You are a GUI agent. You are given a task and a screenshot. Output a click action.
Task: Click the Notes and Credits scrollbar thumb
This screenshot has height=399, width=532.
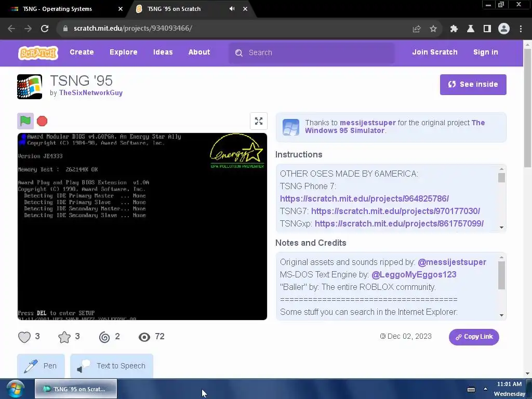click(501, 275)
